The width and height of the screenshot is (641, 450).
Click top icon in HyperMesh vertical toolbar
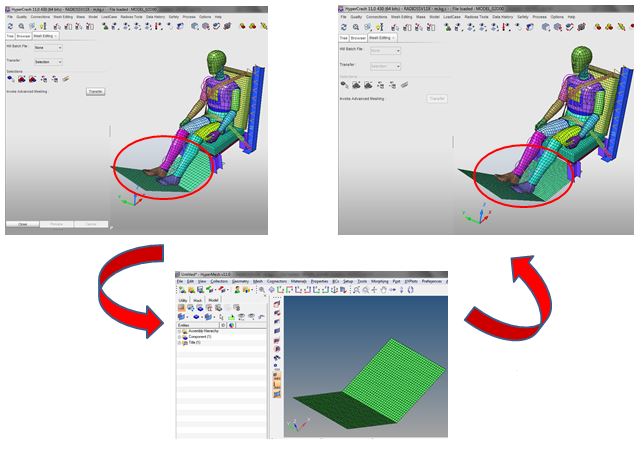(x=276, y=304)
